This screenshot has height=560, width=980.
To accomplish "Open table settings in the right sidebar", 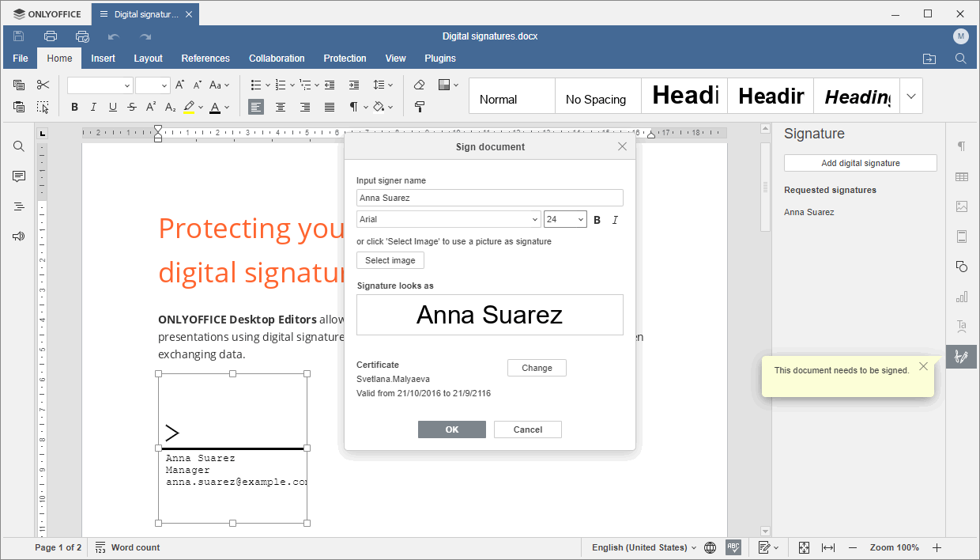I will tap(961, 176).
